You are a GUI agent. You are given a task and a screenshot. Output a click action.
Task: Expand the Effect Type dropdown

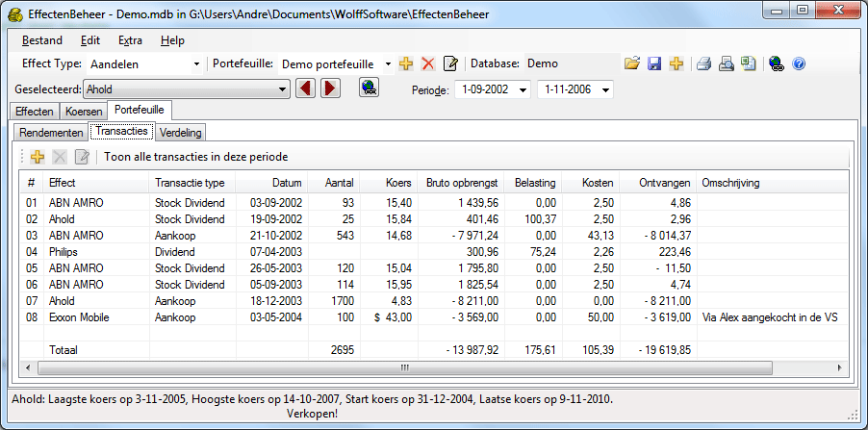pos(196,64)
